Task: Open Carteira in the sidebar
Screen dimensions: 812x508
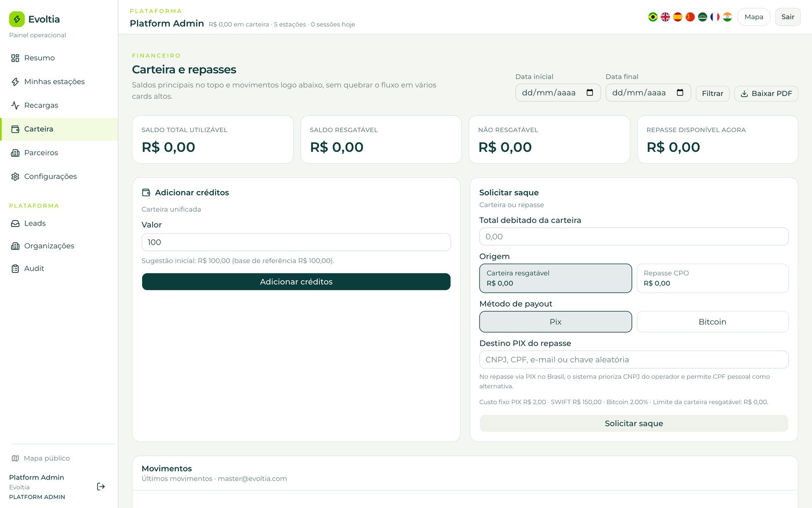Action: tap(59, 129)
